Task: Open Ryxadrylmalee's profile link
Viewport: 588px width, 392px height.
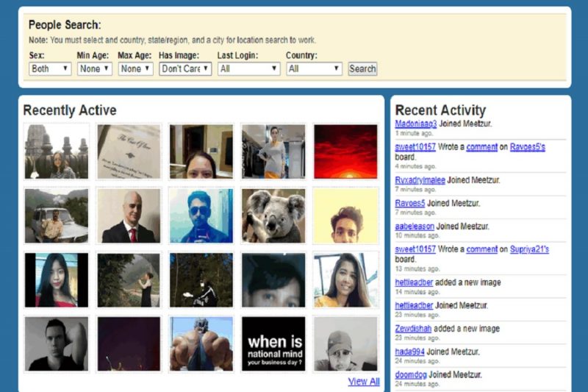Action: coord(420,180)
